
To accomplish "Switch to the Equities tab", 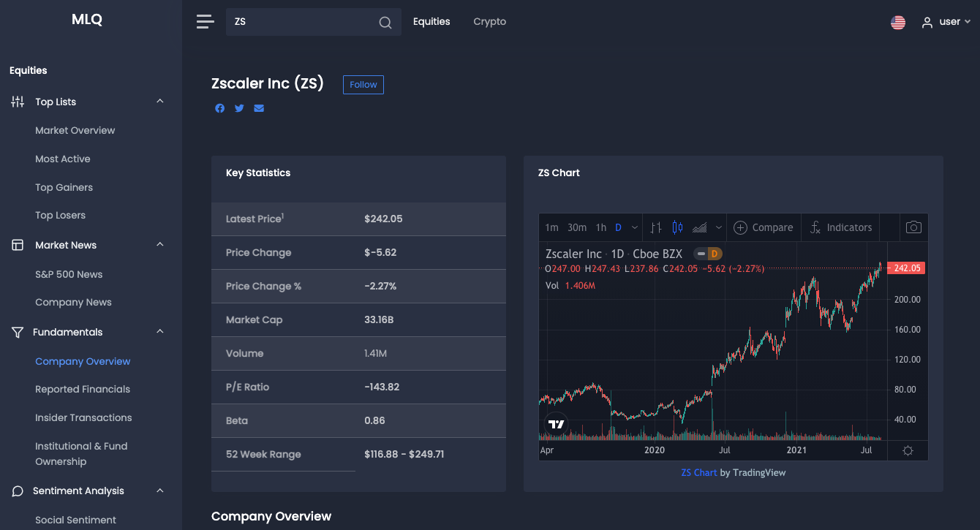I will [x=431, y=22].
